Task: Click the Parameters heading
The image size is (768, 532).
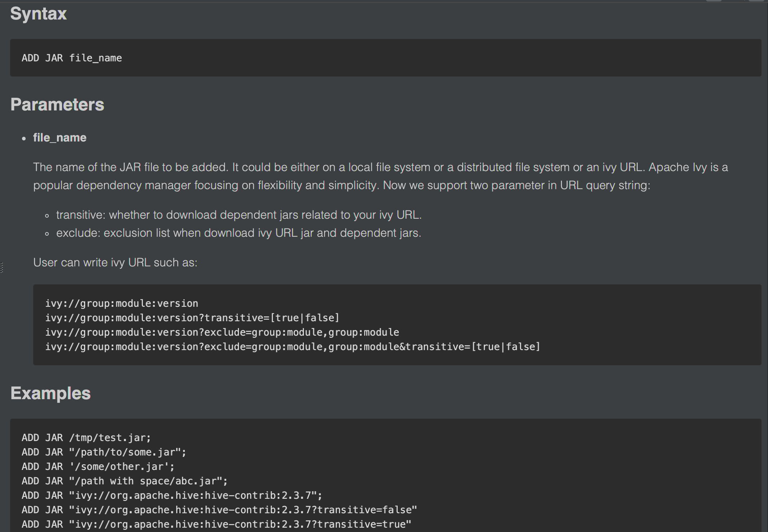Action: pyautogui.click(x=57, y=105)
